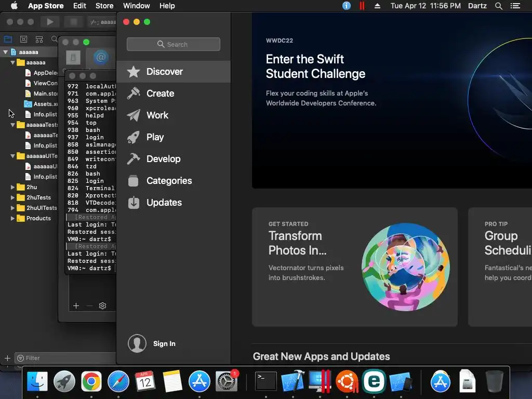
Task: Select the Play rocket icon
Action: point(134,137)
